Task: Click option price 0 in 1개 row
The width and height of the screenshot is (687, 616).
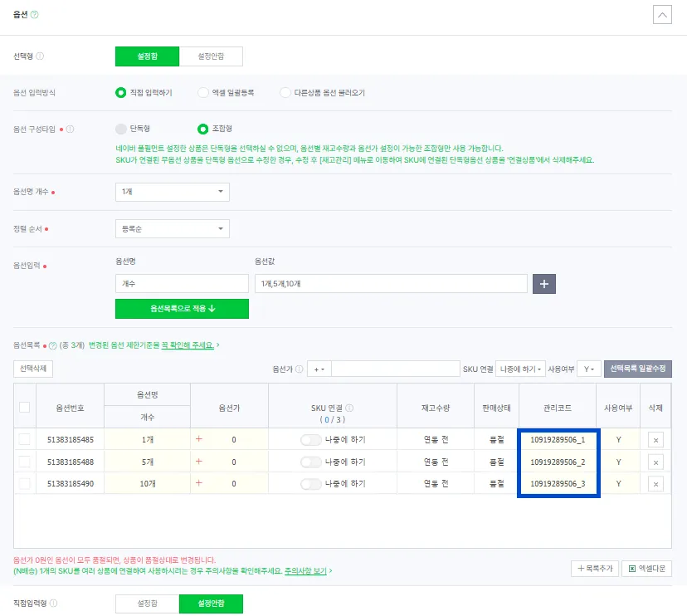Action: (234, 440)
